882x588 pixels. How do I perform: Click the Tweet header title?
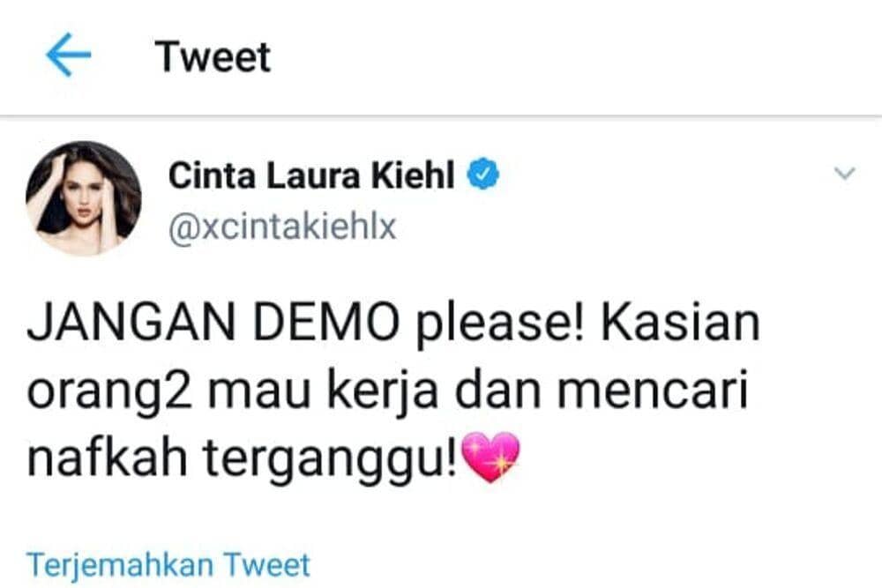point(213,56)
